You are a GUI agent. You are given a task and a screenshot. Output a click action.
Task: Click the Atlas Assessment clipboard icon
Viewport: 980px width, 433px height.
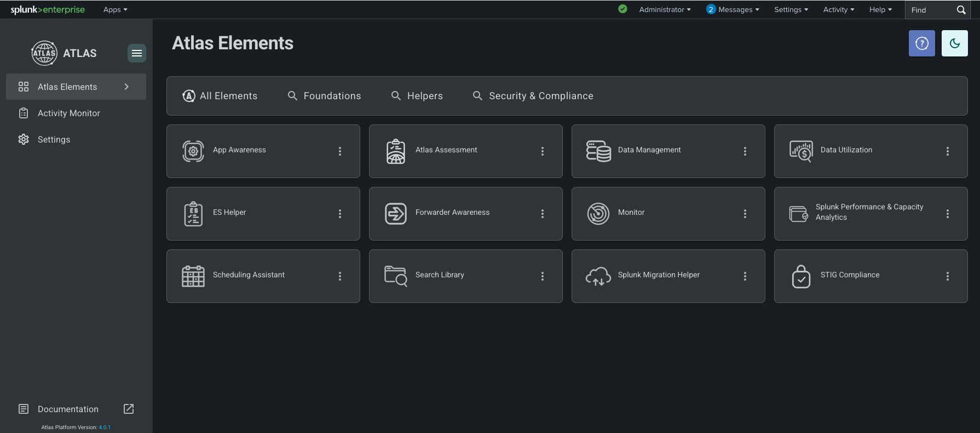[x=396, y=151]
